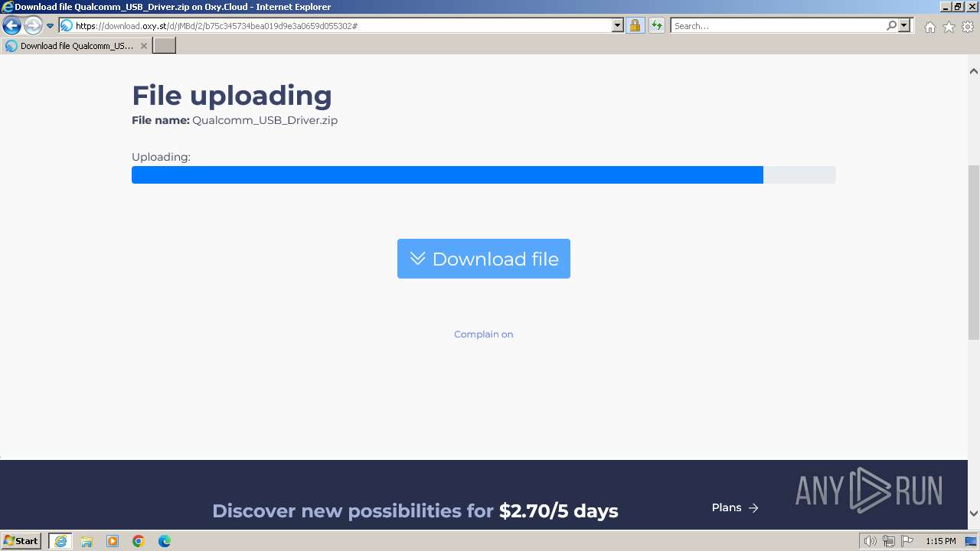This screenshot has height=551, width=980.
Task: Select the Qualcomm_USB_Driver.zip file name text
Action: coord(265,120)
